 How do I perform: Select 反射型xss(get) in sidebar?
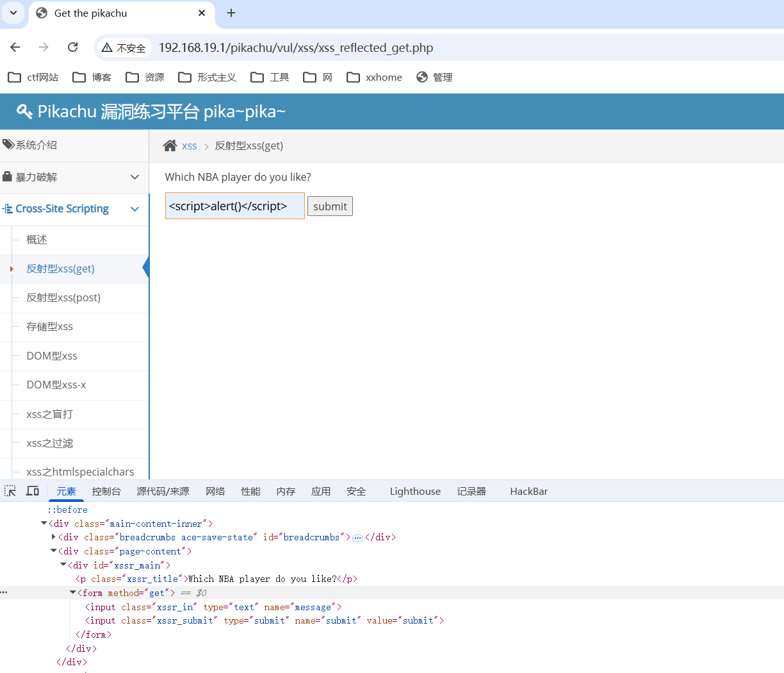pyautogui.click(x=61, y=269)
